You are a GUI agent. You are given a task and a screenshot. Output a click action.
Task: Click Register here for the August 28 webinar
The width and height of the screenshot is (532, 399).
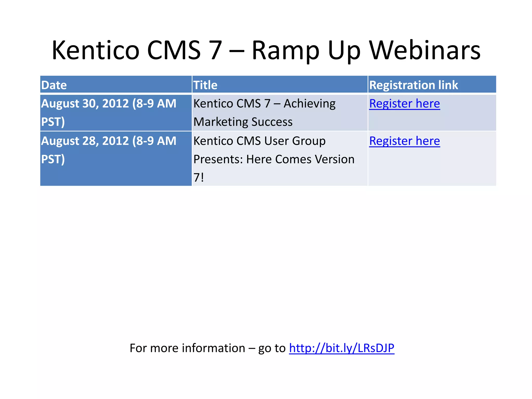click(x=404, y=141)
